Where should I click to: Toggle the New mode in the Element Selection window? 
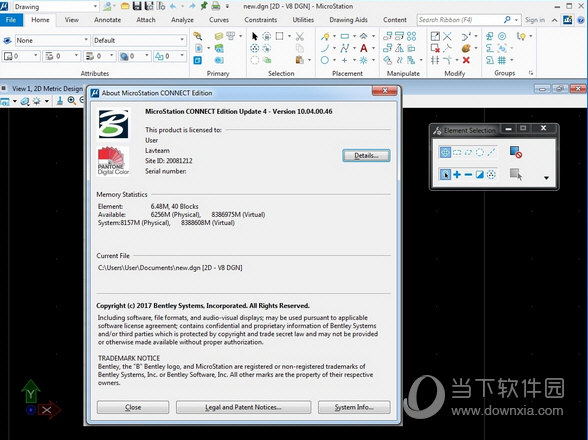(445, 174)
